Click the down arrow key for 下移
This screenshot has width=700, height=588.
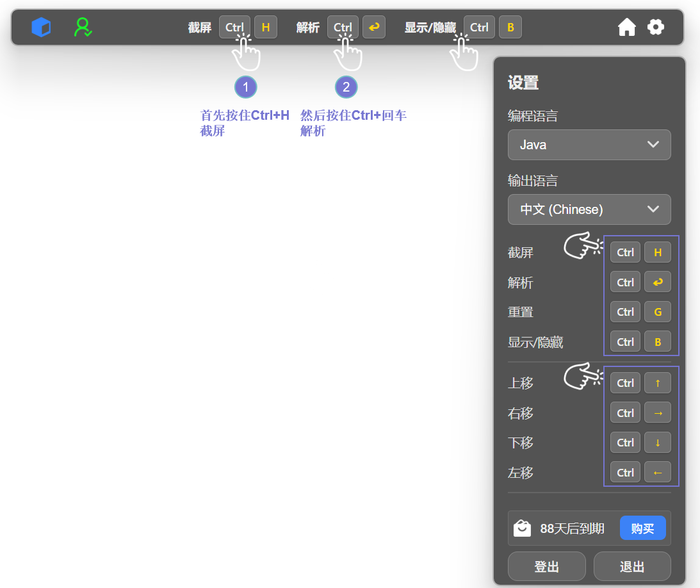coord(658,443)
